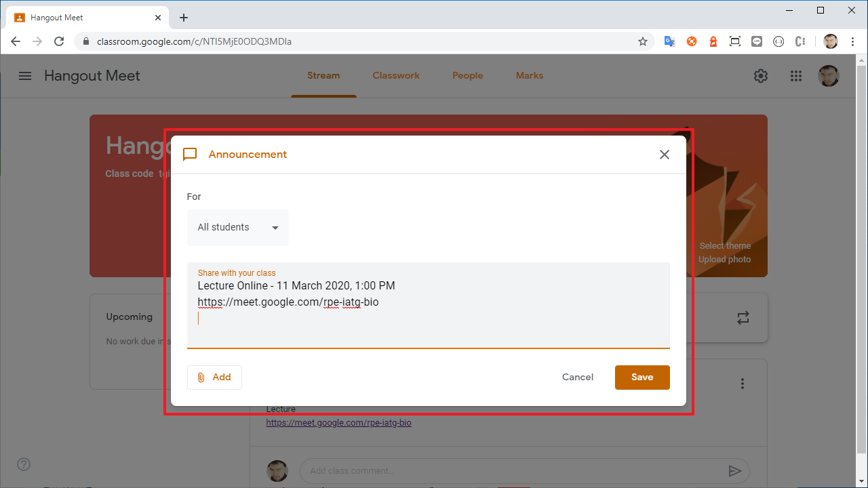This screenshot has width=868, height=488.
Task: Click the 'Lecture' text in the post
Action: point(281,409)
